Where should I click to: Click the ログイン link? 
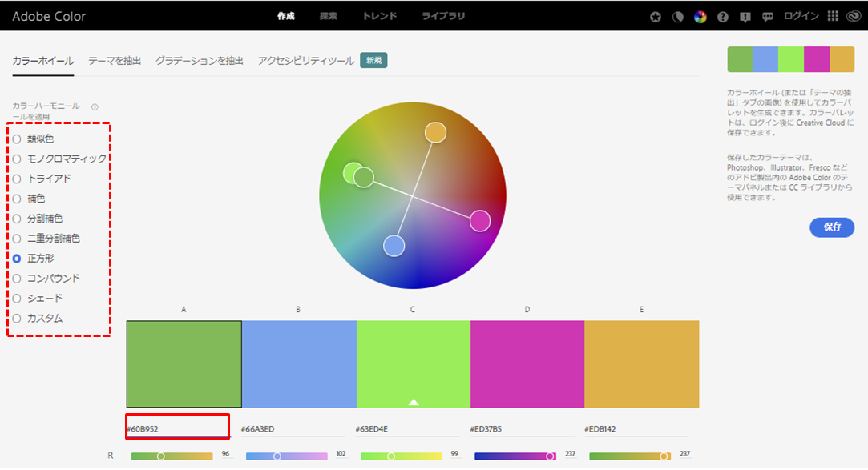(x=801, y=16)
